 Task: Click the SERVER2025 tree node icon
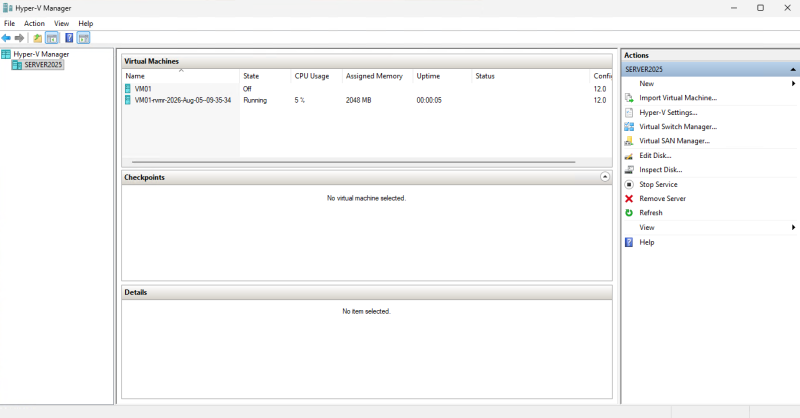click(x=17, y=65)
